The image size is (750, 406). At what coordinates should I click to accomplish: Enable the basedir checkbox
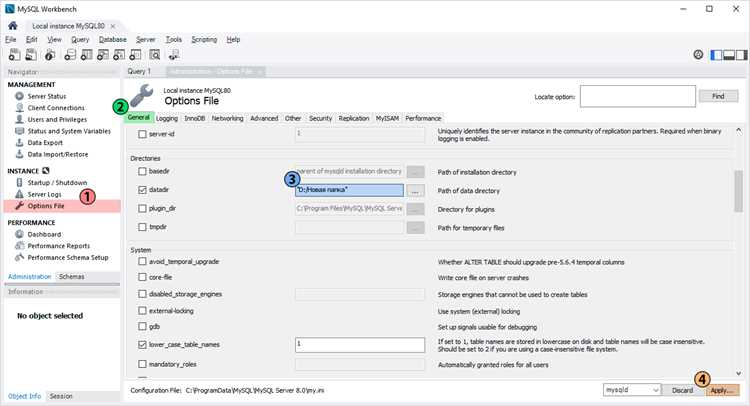(142, 171)
